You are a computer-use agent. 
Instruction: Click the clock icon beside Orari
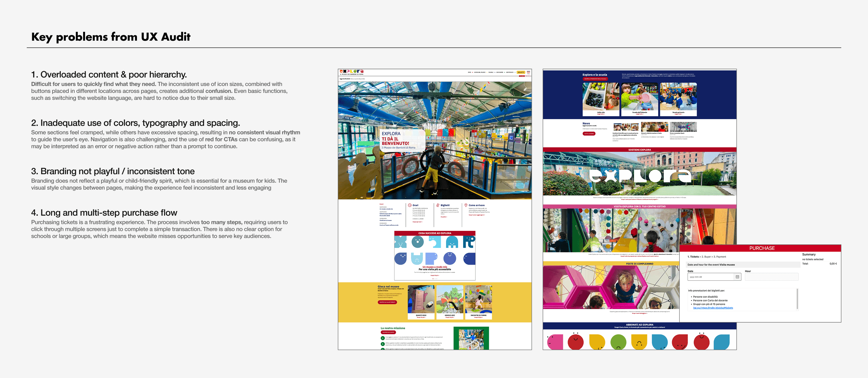pos(410,205)
